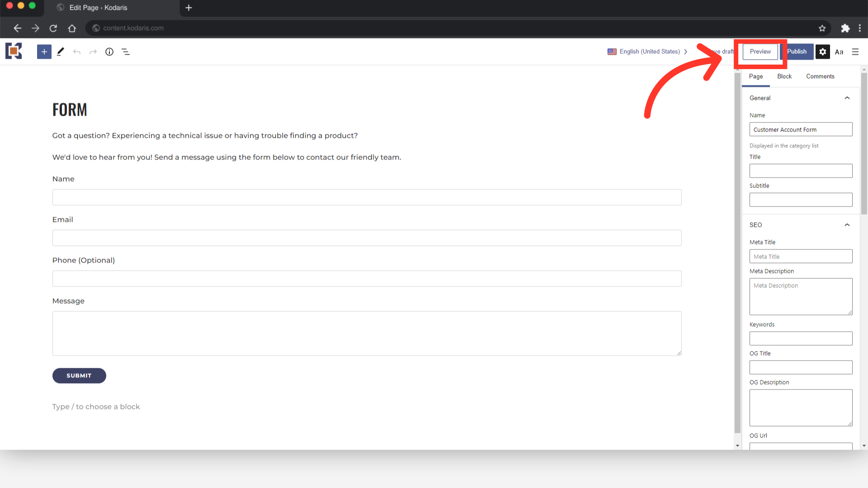This screenshot has height=488, width=868.
Task: Click the redo arrow icon
Action: [93, 52]
